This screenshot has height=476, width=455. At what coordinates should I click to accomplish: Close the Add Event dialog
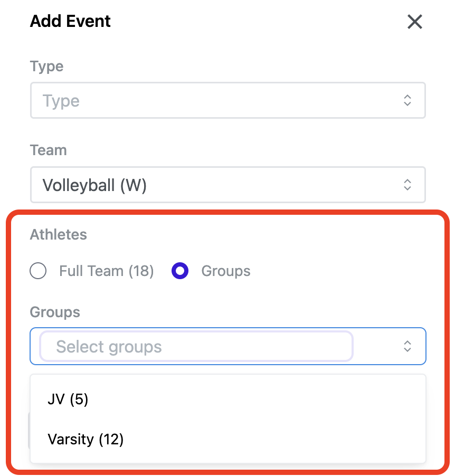point(415,22)
